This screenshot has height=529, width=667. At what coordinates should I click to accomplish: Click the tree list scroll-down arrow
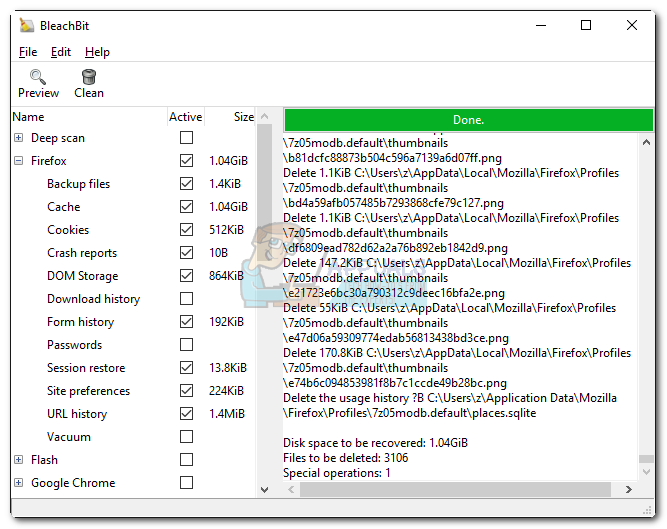(x=264, y=489)
